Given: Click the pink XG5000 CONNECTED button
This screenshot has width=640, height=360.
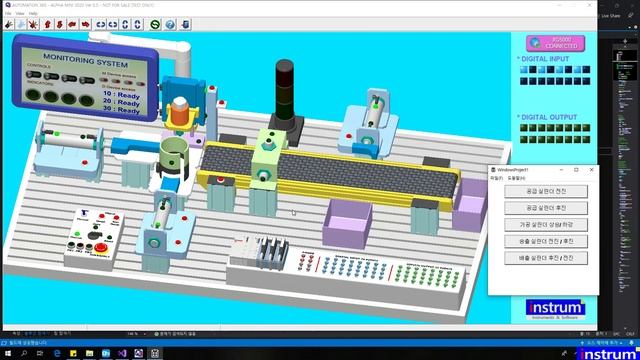Looking at the screenshot, I should tap(555, 43).
